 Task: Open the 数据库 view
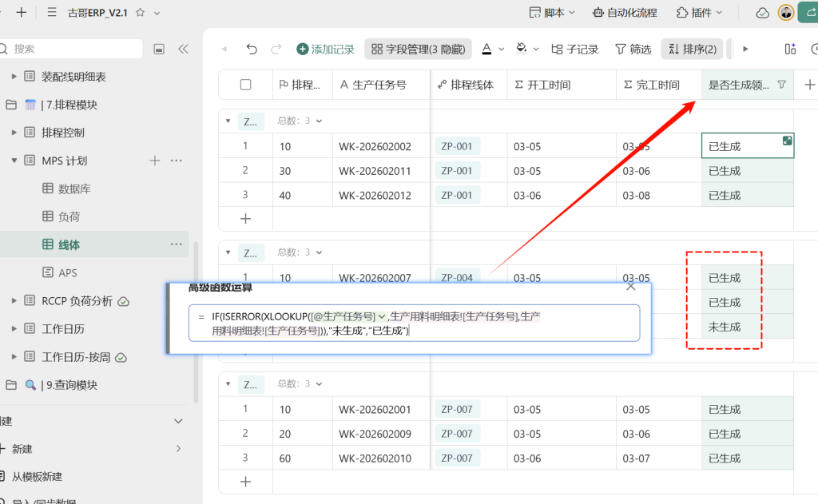[74, 189]
